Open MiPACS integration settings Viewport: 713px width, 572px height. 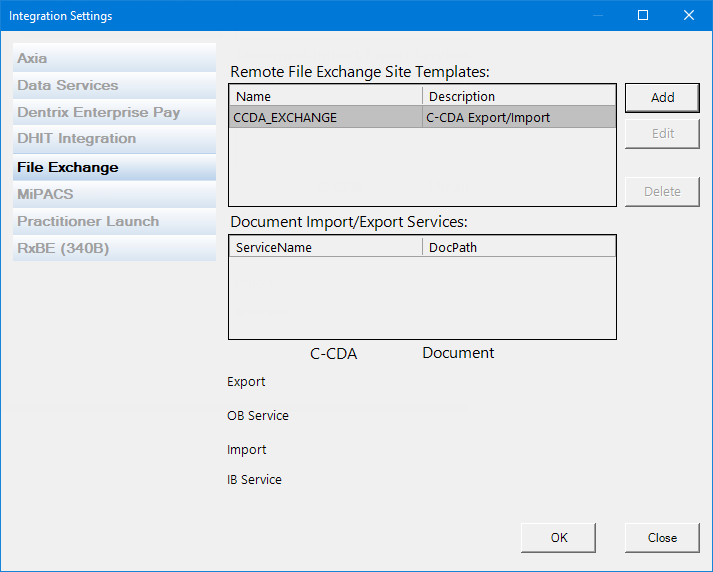pos(114,194)
